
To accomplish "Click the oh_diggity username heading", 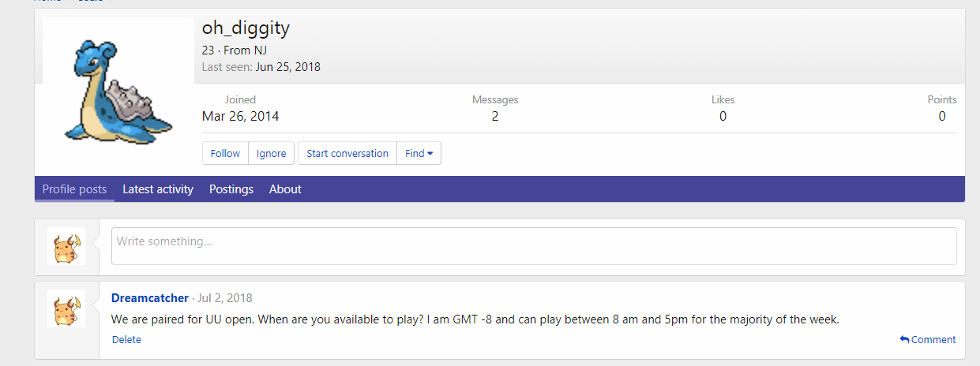I will pyautogui.click(x=246, y=28).
